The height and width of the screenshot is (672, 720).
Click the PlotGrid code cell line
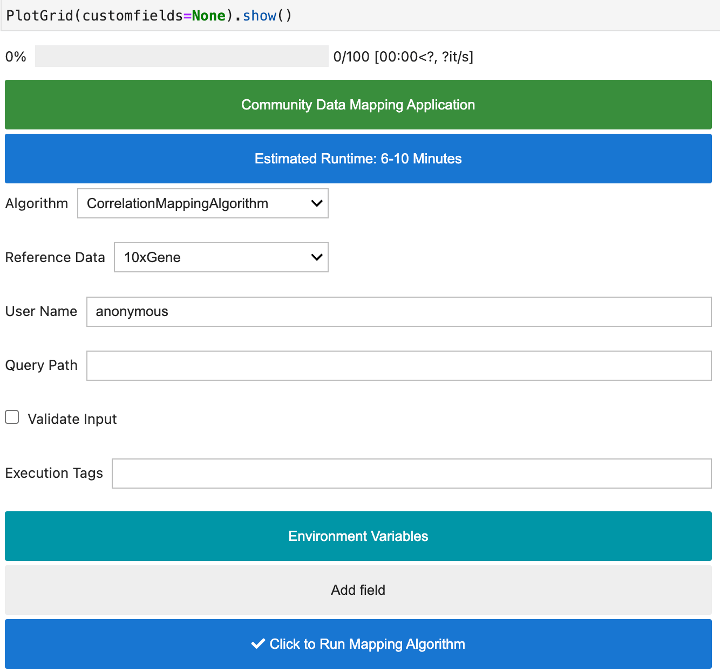pos(360,16)
